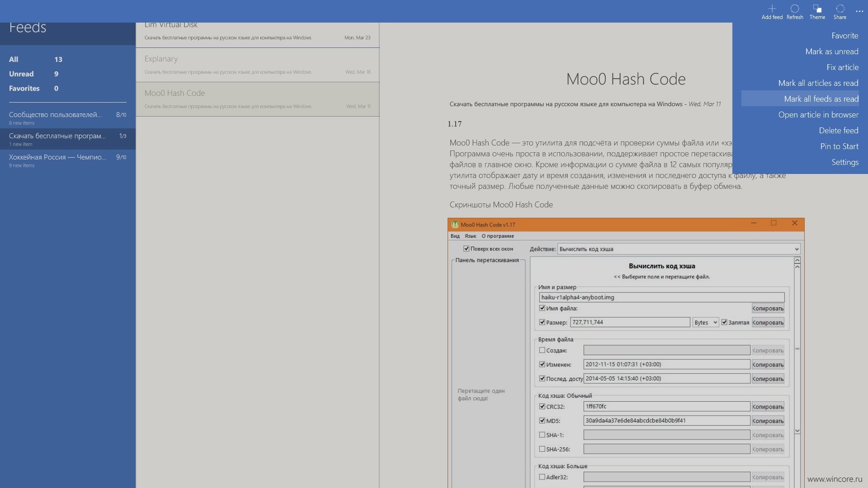Copy the CRC32 hash value

[768, 406]
